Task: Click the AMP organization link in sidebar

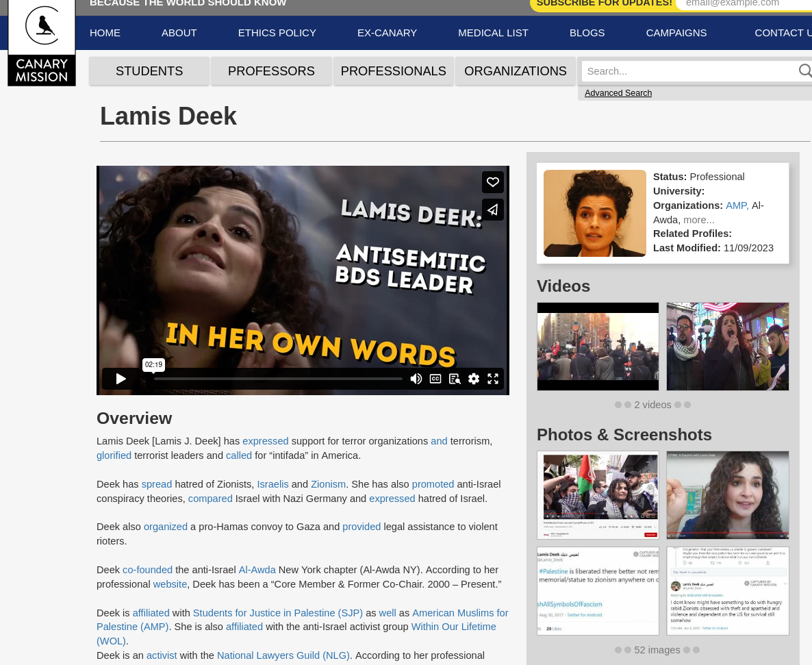Action: pyautogui.click(x=737, y=205)
